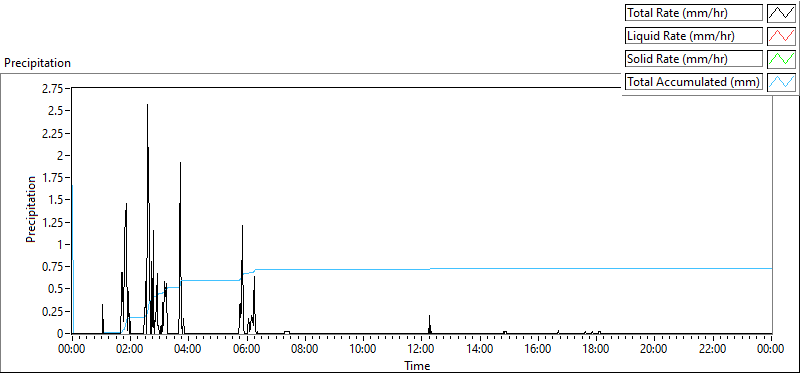Click the 04:00 time axis label
Screen dimensions: 800x373
(188, 350)
